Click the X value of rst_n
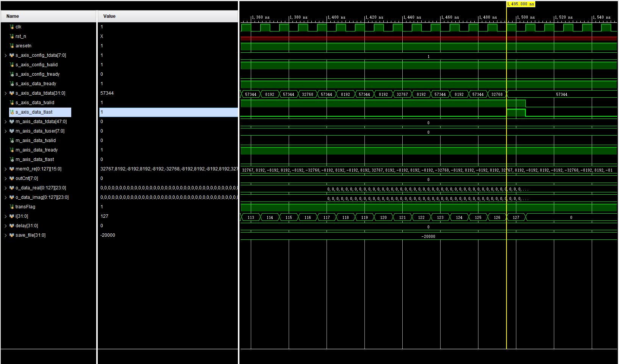 pyautogui.click(x=102, y=36)
